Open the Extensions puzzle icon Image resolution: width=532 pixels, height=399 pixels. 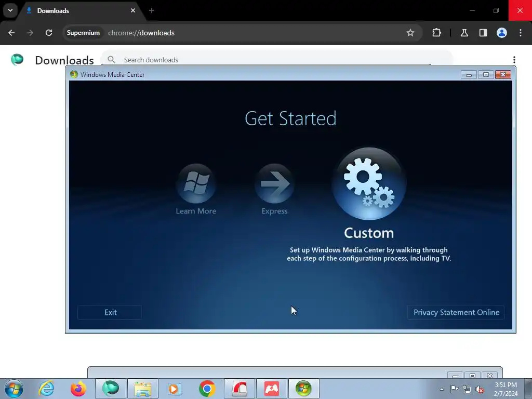tap(436, 33)
